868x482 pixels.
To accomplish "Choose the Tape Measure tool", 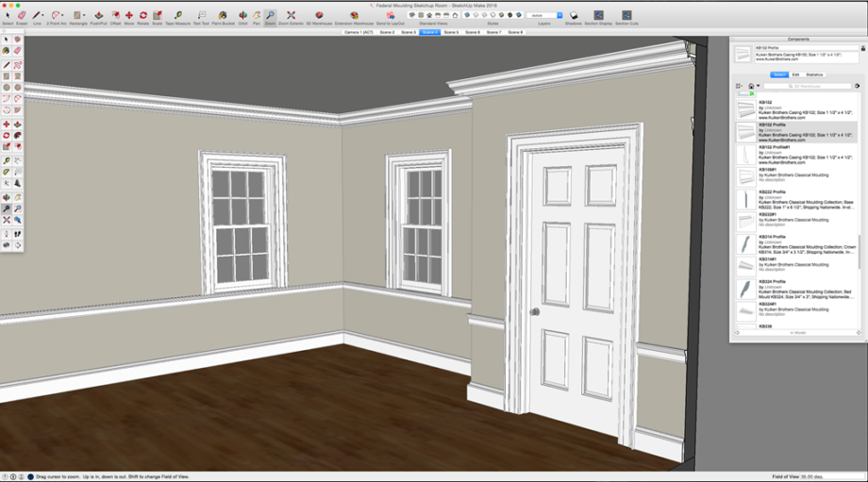I will (177, 16).
